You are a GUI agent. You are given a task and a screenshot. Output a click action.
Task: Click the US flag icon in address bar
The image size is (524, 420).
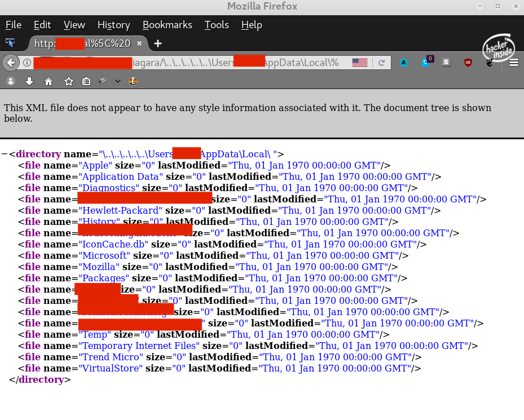[x=360, y=63]
